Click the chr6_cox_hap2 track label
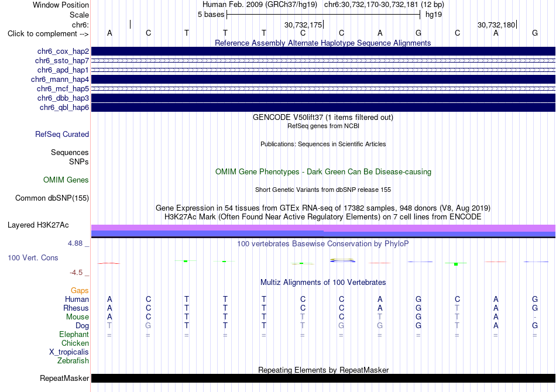 coord(63,51)
